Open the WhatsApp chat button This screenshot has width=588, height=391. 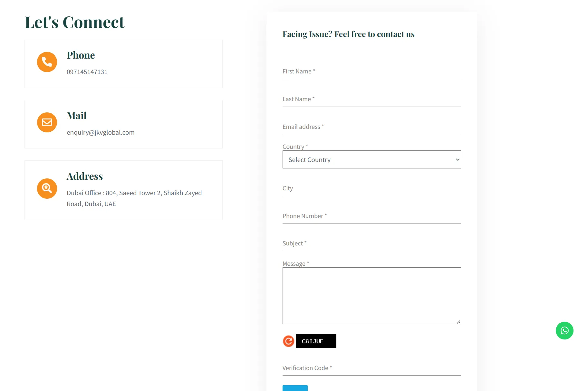[564, 330]
